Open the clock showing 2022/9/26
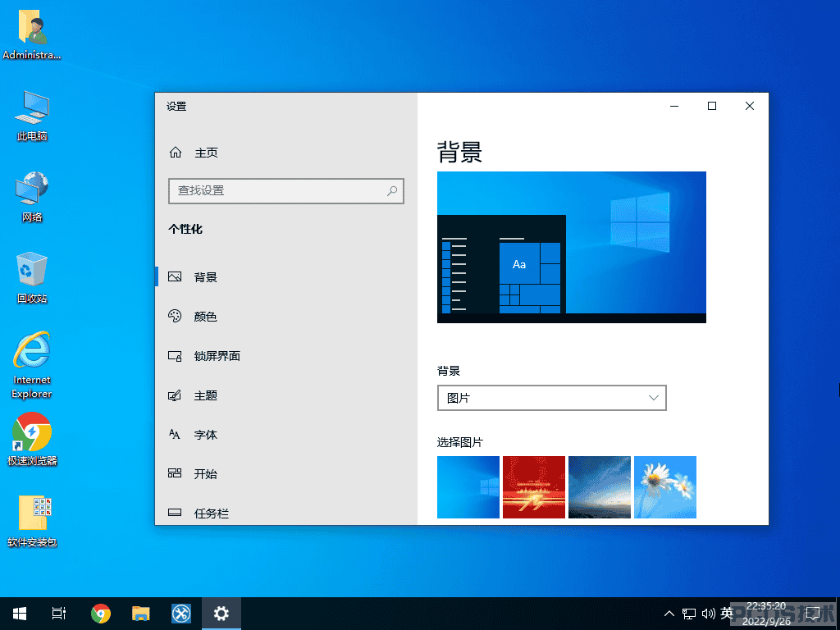The height and width of the screenshot is (630, 840). [766, 614]
